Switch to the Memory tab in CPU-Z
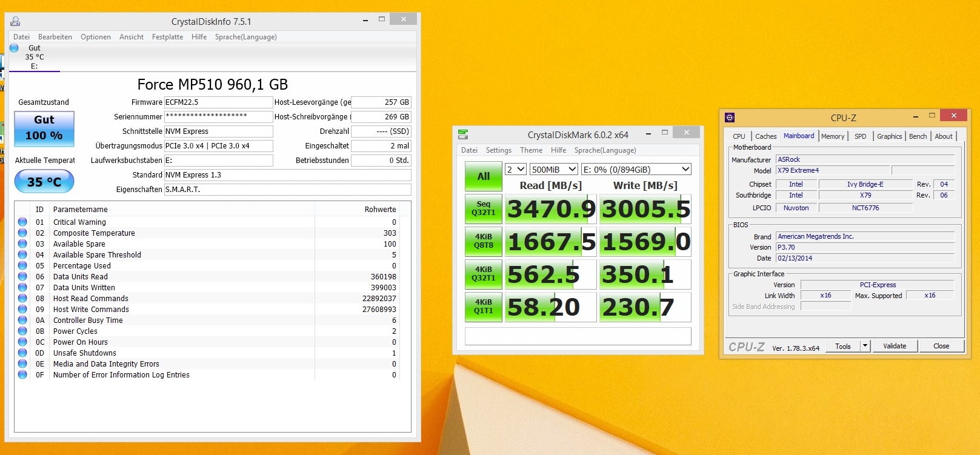The height and width of the screenshot is (455, 980). 833,136
